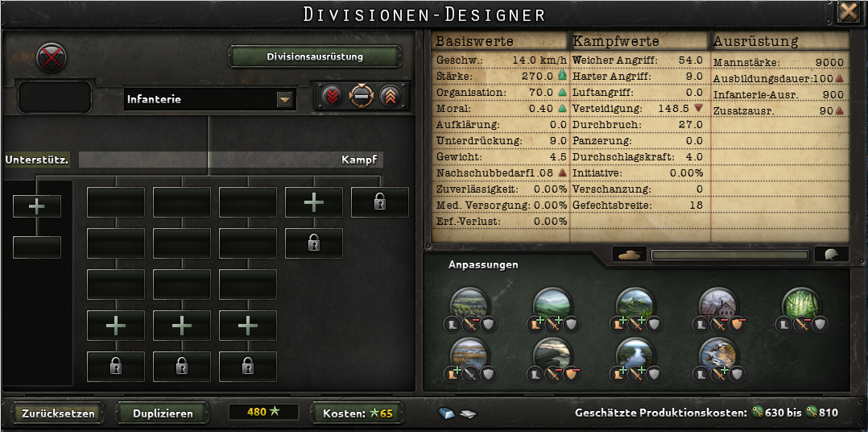This screenshot has width=868, height=432.
Task: Click the tank icon beside the progress bar
Action: [x=630, y=254]
